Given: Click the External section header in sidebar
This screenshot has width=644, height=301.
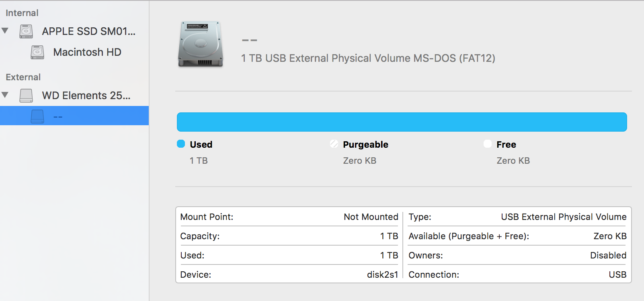Looking at the screenshot, I should coord(23,77).
